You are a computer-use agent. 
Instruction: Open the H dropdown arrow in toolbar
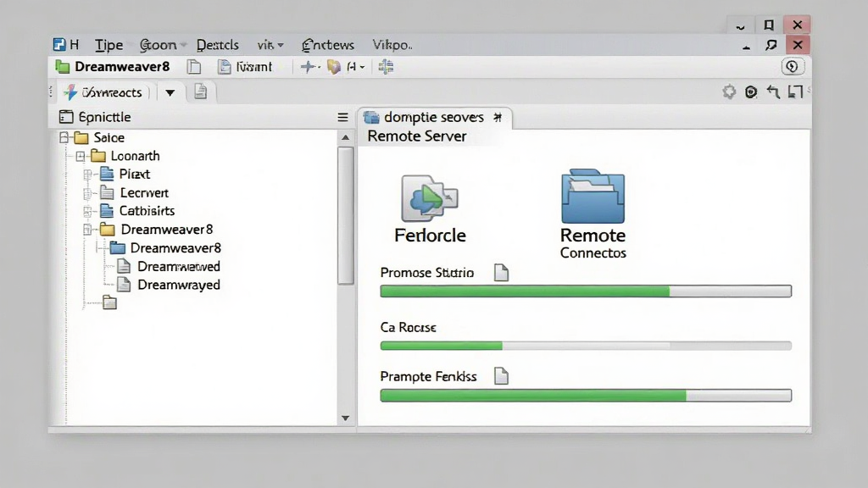point(362,68)
